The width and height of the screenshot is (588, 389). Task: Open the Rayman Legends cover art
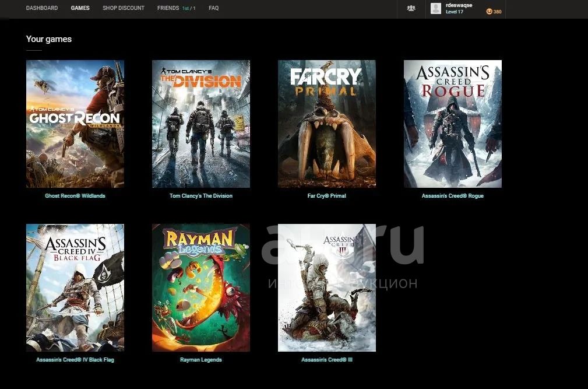pyautogui.click(x=201, y=288)
